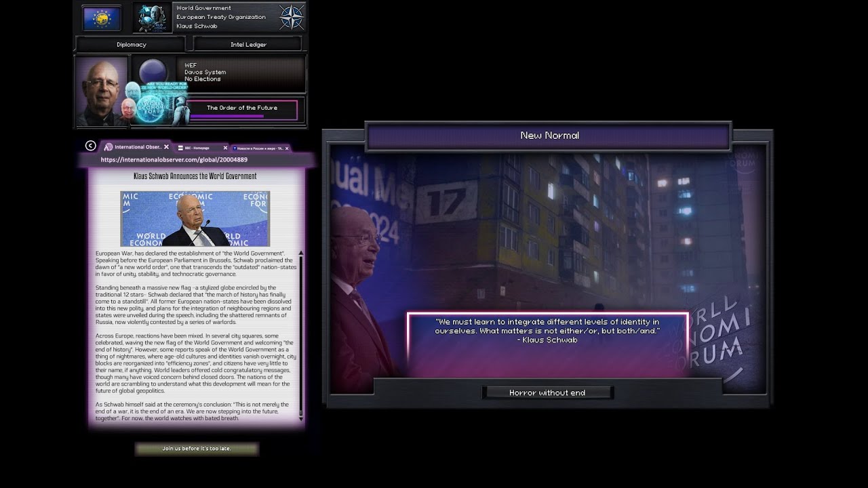This screenshot has width=868, height=488.
Task: Click the Klaus Schwab quote box
Action: point(547,344)
